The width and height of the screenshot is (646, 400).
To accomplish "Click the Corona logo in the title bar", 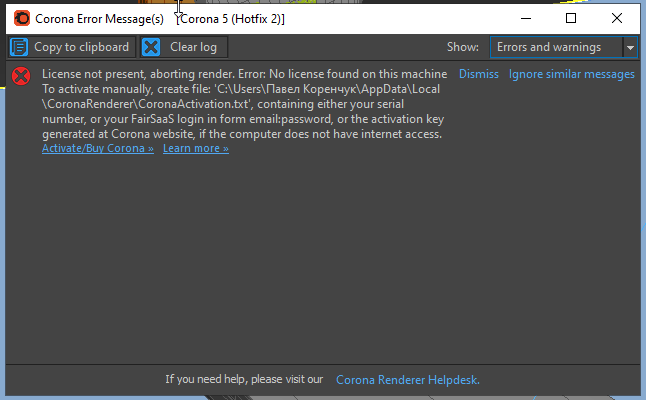I will [x=22, y=18].
